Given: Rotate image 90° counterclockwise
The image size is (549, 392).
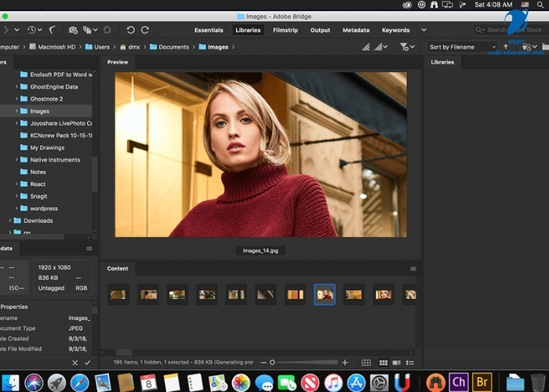Looking at the screenshot, I should pyautogui.click(x=131, y=30).
